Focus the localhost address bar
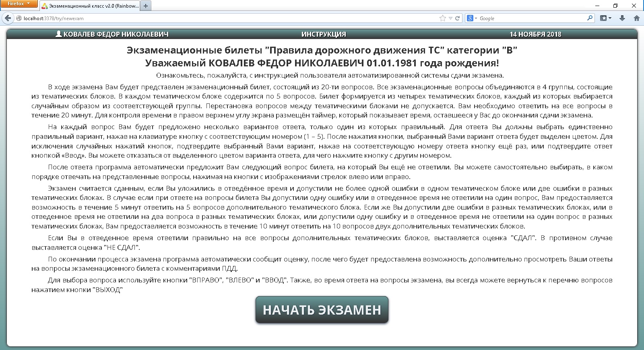 (x=229, y=18)
